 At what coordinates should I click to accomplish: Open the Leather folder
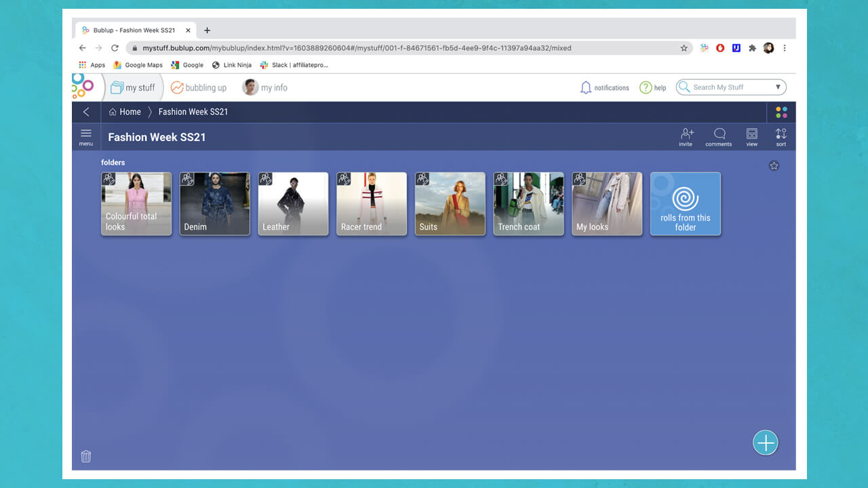click(293, 204)
